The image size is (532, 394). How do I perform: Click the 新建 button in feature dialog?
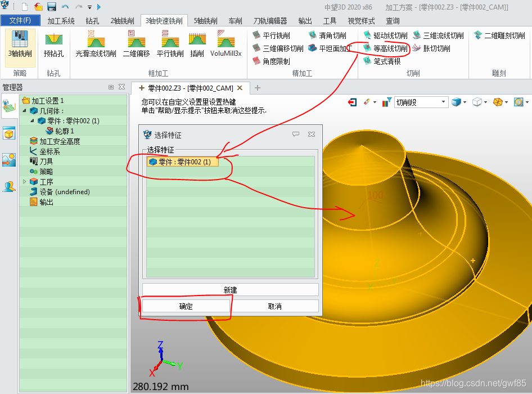click(x=230, y=290)
